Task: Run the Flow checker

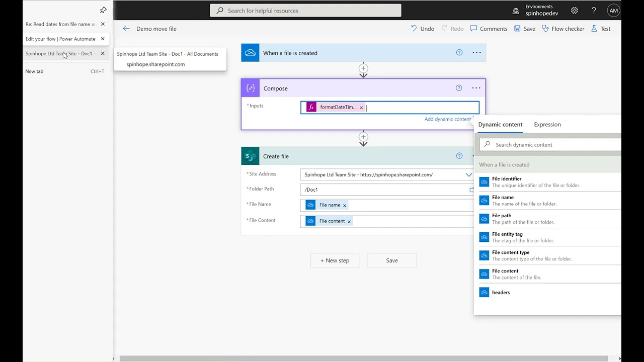Action: [x=562, y=29]
